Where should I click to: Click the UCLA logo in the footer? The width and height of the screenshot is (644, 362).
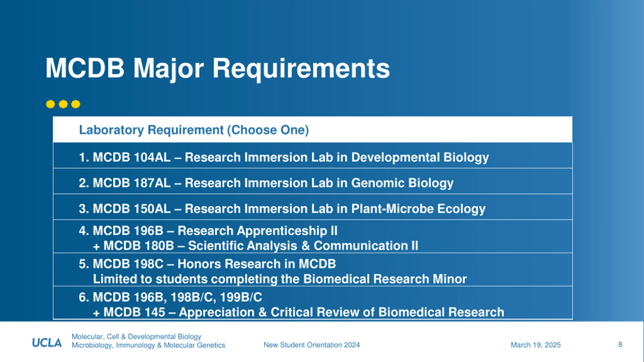click(47, 343)
